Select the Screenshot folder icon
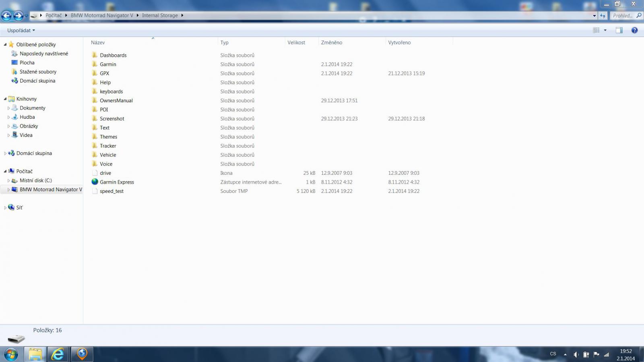Image resolution: width=644 pixels, height=362 pixels. coord(95,118)
